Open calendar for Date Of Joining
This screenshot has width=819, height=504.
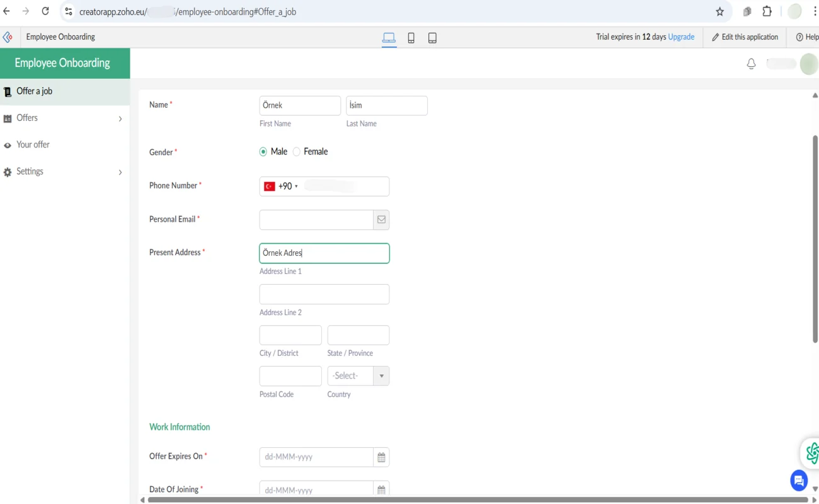[381, 490]
